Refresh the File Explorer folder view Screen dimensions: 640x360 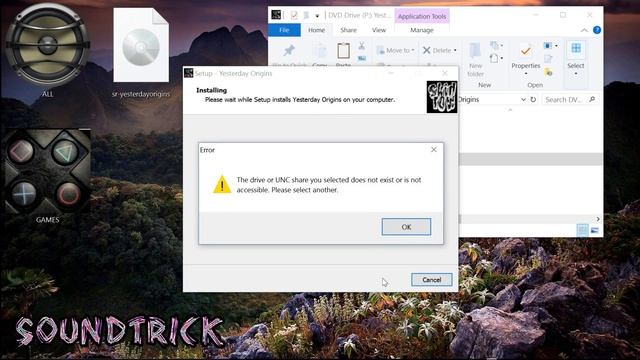coord(533,100)
